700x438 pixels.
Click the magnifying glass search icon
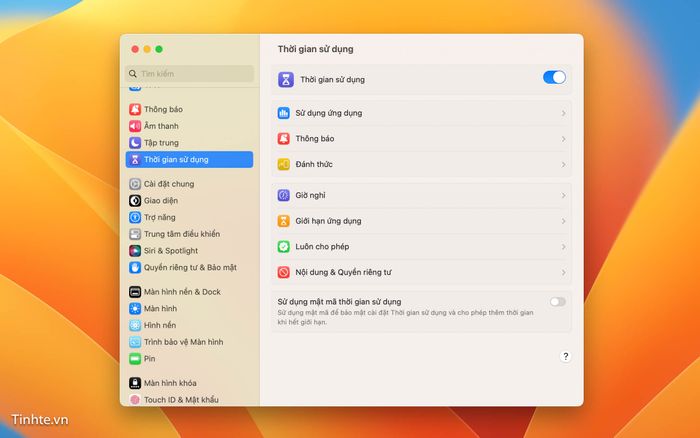tap(133, 74)
